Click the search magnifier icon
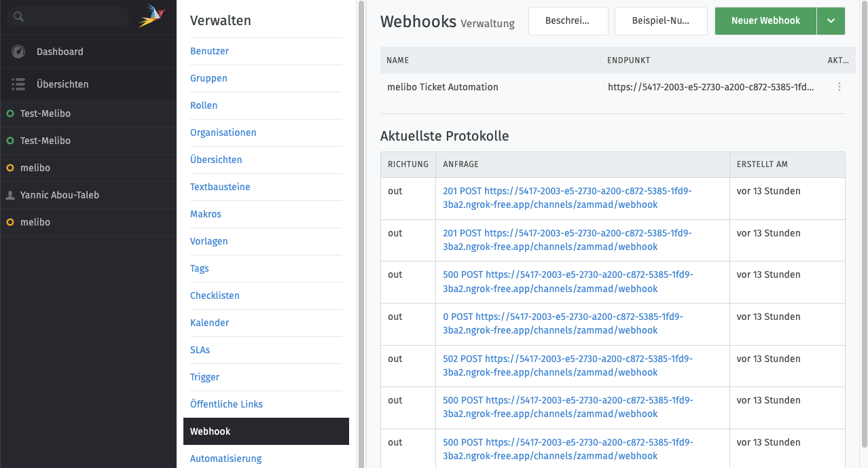Screen dimensions: 868x468 18,16
